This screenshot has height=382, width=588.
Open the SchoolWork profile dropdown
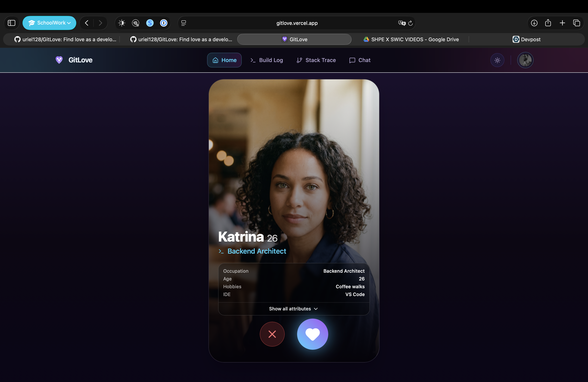click(49, 23)
